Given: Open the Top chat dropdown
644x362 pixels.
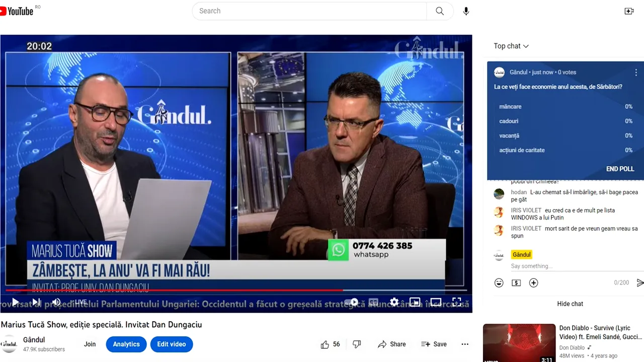Looking at the screenshot, I should point(511,46).
